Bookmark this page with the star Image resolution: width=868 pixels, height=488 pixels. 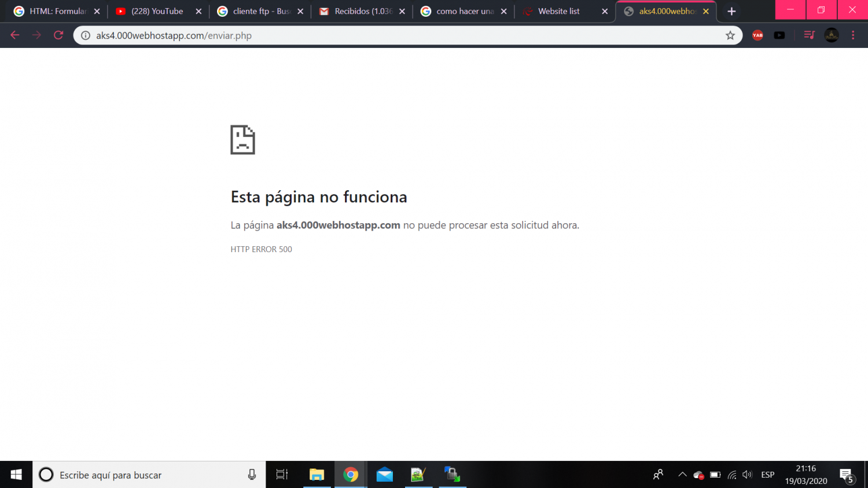[730, 35]
